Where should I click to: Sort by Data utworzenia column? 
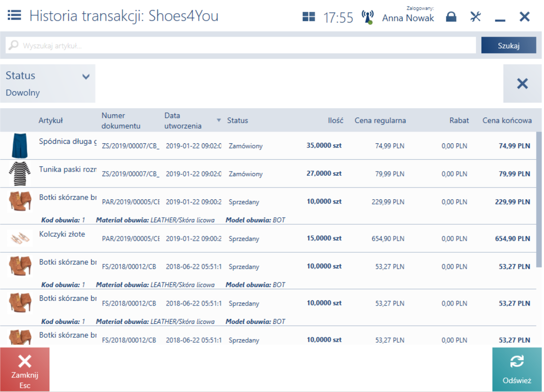click(183, 120)
